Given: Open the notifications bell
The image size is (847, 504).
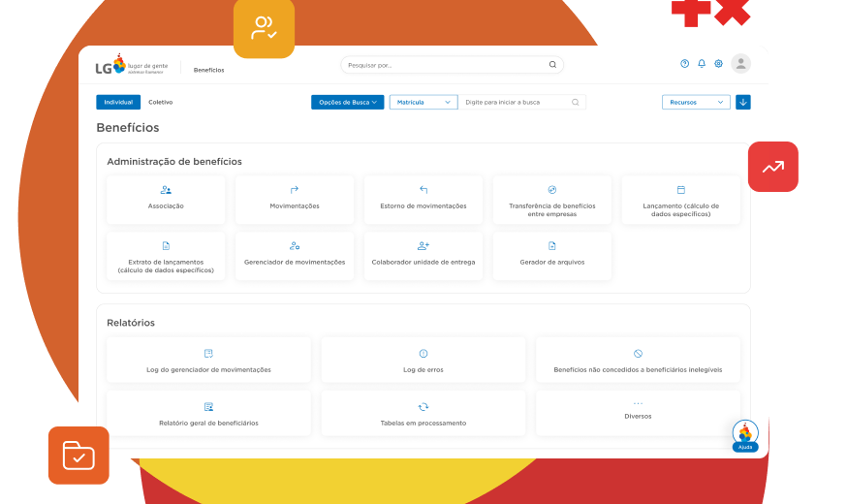Looking at the screenshot, I should point(702,64).
